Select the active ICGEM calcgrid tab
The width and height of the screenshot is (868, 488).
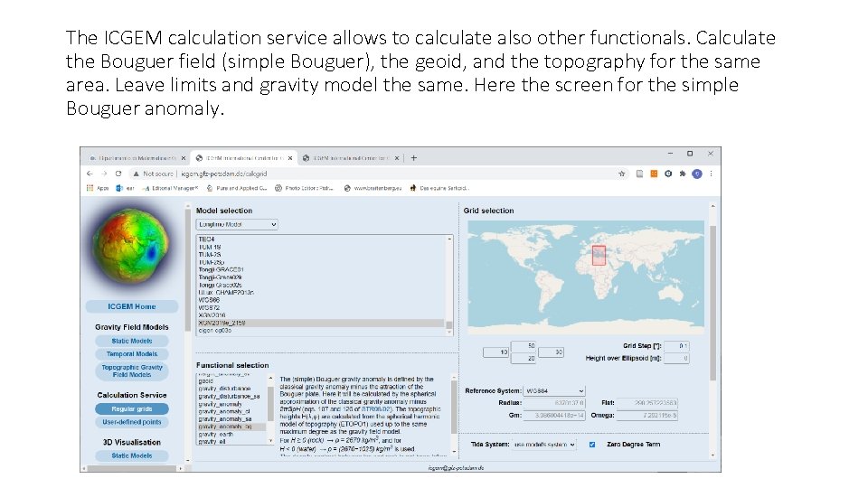(x=243, y=158)
